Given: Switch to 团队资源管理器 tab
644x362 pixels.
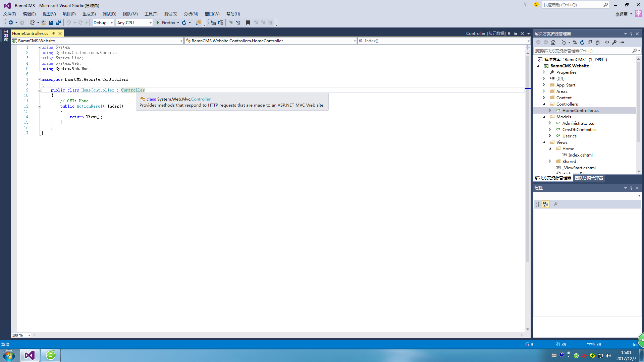Looking at the screenshot, I should [x=589, y=178].
